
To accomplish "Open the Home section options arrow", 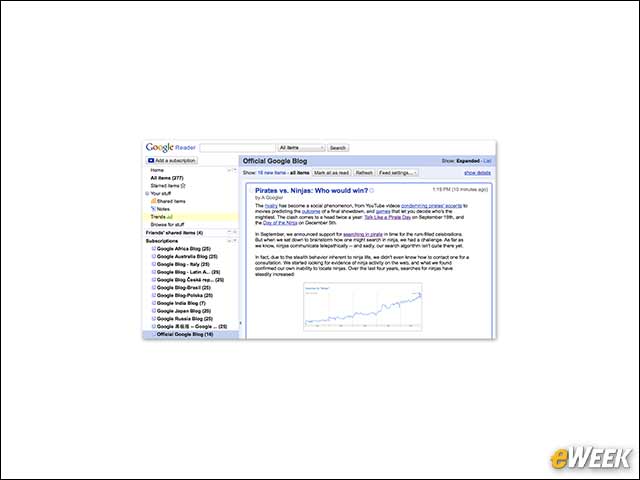I will click(x=235, y=170).
